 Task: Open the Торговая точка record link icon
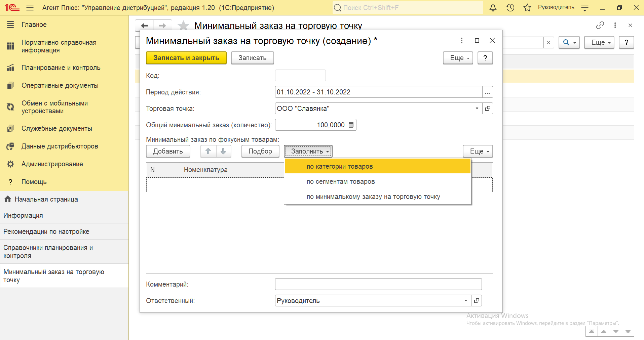[488, 109]
